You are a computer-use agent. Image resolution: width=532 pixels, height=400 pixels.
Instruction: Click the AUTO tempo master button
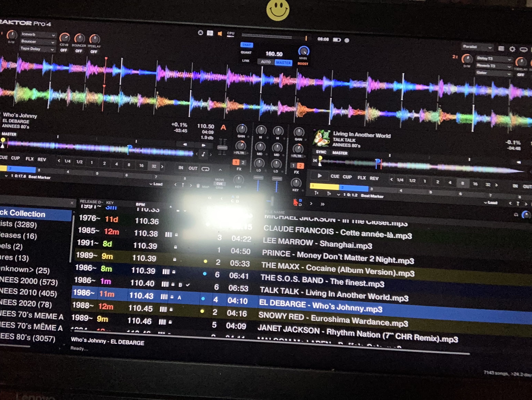pos(266,62)
